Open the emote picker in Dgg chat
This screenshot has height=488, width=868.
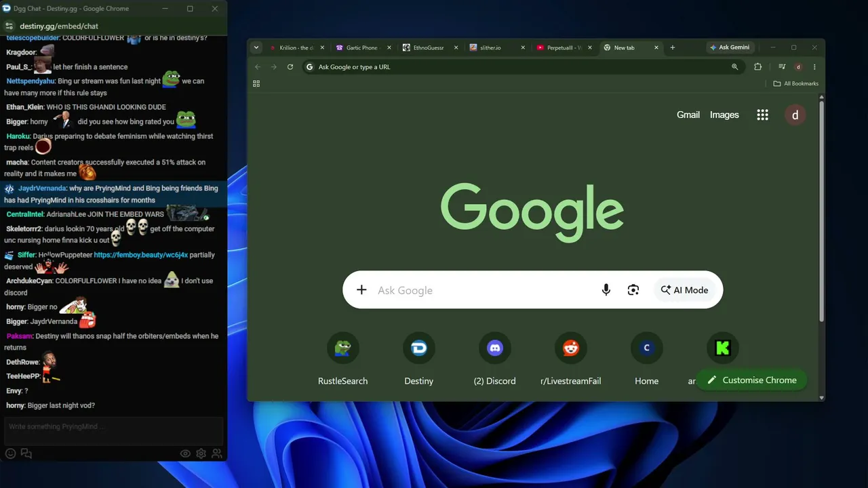point(10,453)
